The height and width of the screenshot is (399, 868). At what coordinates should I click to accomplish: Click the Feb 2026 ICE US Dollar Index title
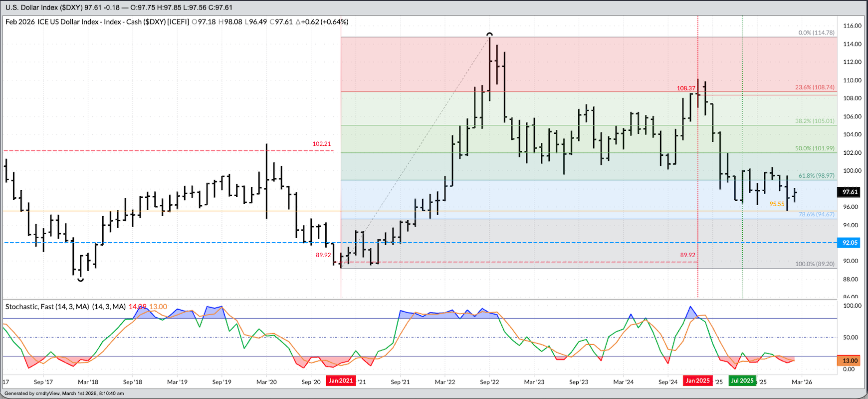pyautogui.click(x=97, y=22)
